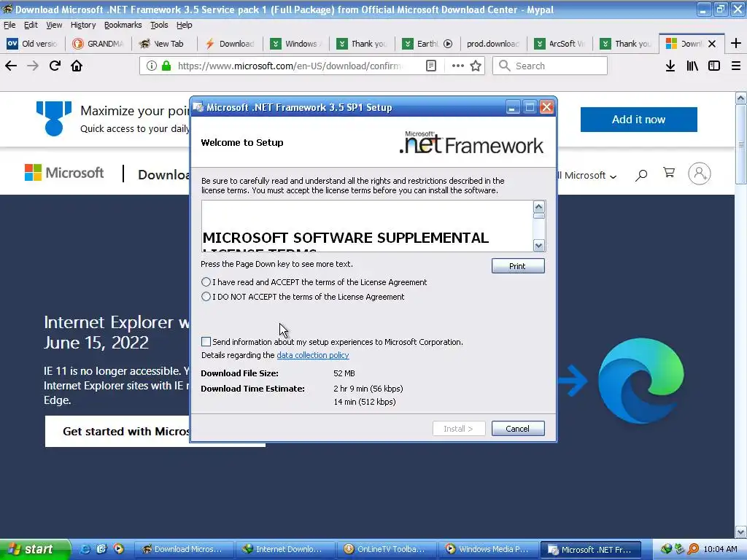The height and width of the screenshot is (560, 747).
Task: Switch to Windows Media Player taskbar item
Action: [488, 549]
